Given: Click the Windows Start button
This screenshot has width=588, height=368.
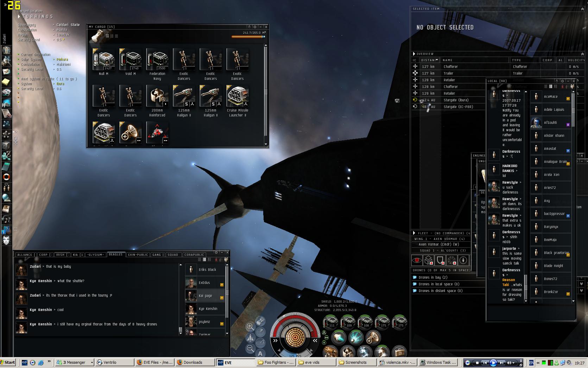Looking at the screenshot, I should click(8, 362).
